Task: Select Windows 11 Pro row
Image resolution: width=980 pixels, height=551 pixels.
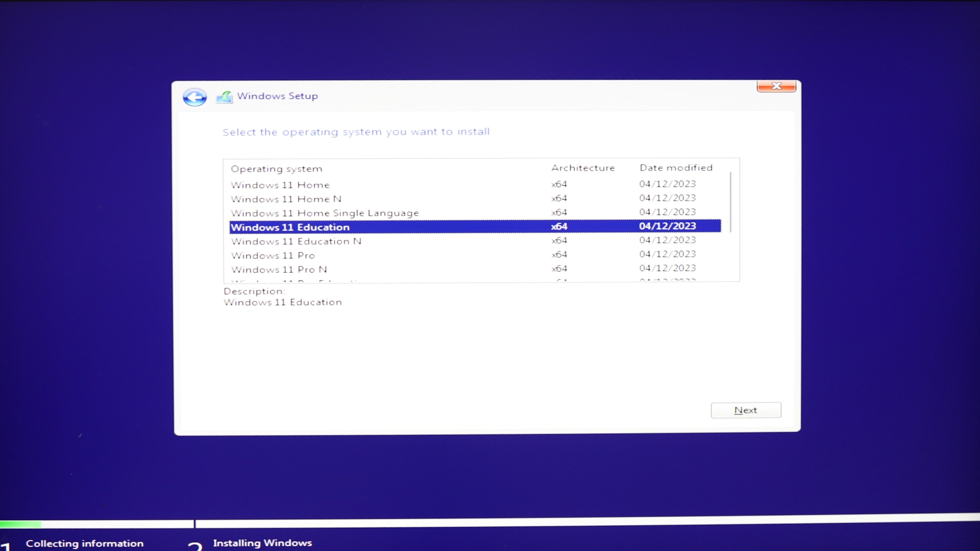Action: pos(475,255)
